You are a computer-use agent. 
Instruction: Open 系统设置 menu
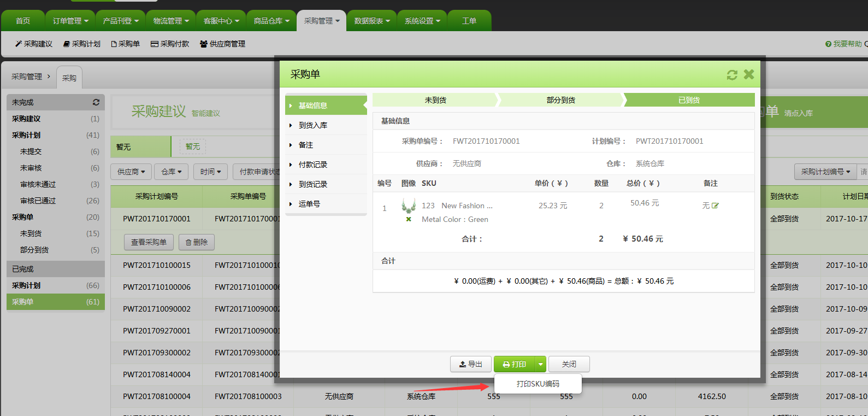pos(422,21)
